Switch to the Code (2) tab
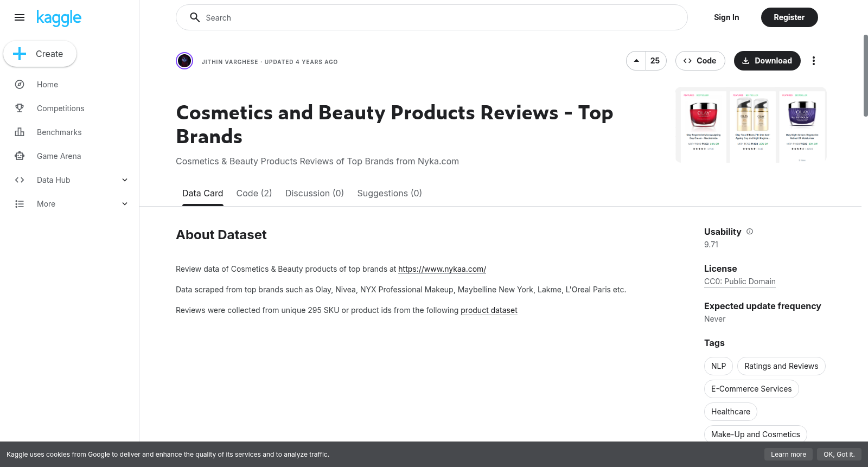Image resolution: width=868 pixels, height=467 pixels. tap(254, 194)
